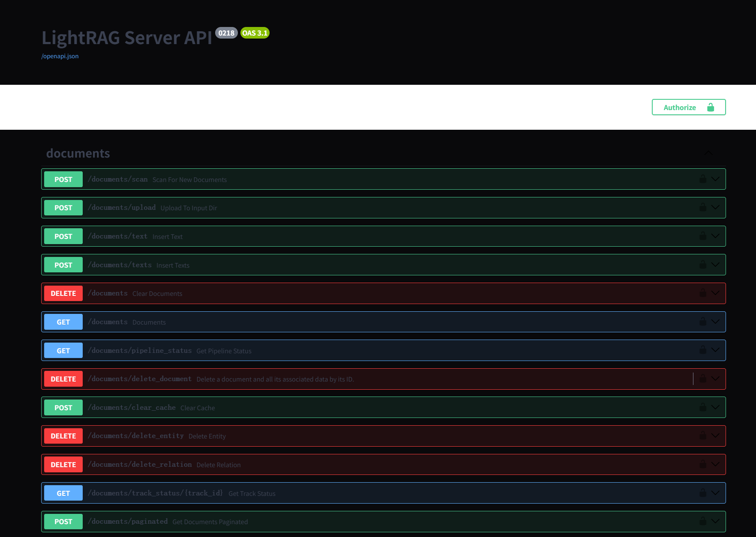Open the /openapi.json link

60,56
